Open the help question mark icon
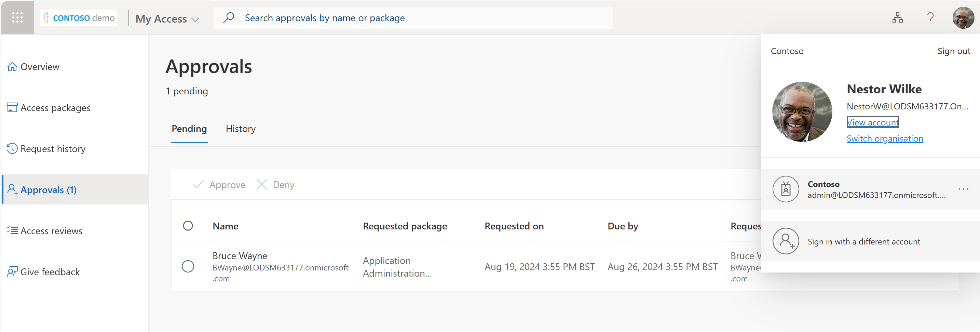The height and width of the screenshot is (332, 980). 930,17
